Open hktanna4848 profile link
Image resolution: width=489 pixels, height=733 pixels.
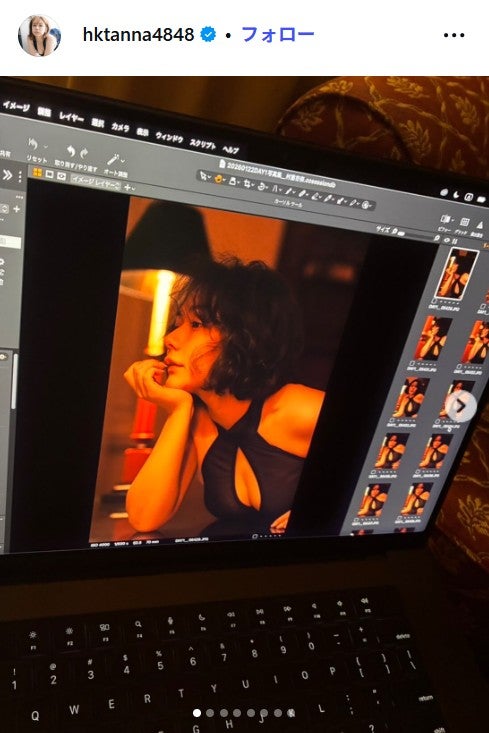138,35
